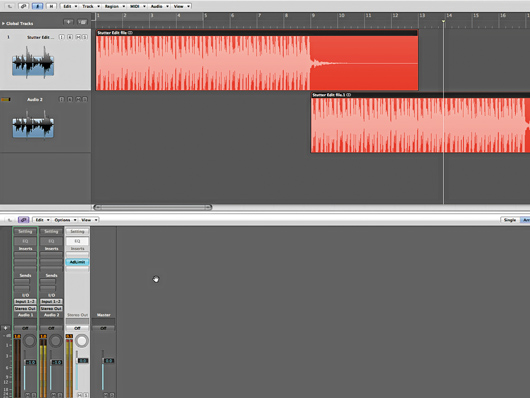
Task: Toggle the AdLimit insert on Stereo Out
Action: (x=77, y=262)
